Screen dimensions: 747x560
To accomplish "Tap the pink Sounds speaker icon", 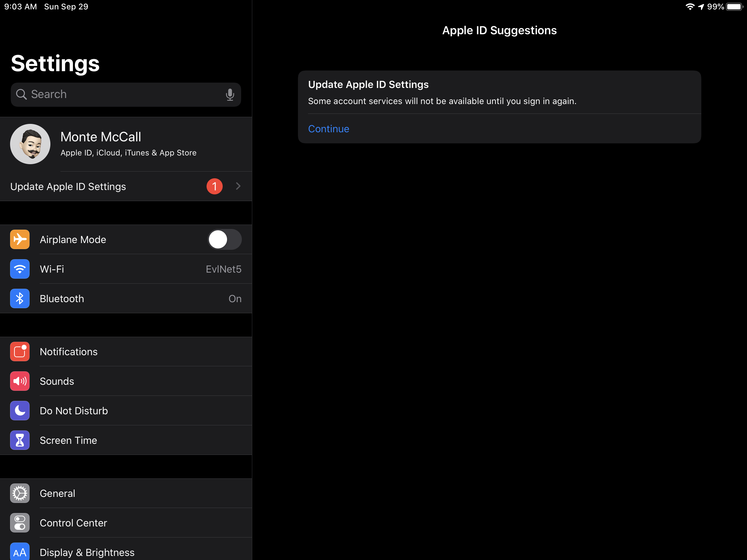I will 19,381.
